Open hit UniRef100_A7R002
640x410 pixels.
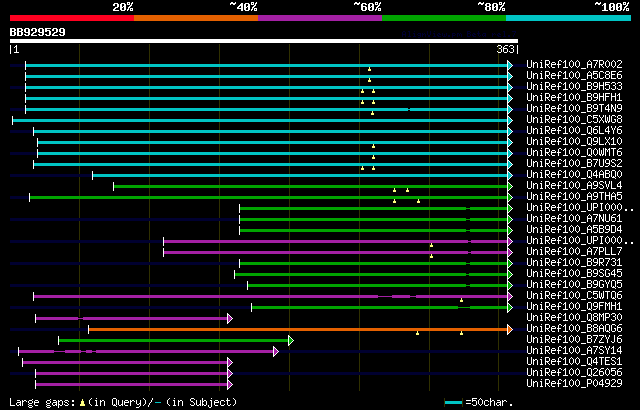(x=574, y=64)
